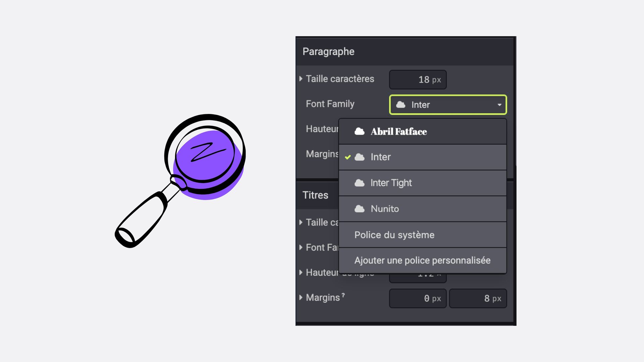Expand the Margins setting under Titres
Viewport: 644px width, 362px height.
click(301, 297)
